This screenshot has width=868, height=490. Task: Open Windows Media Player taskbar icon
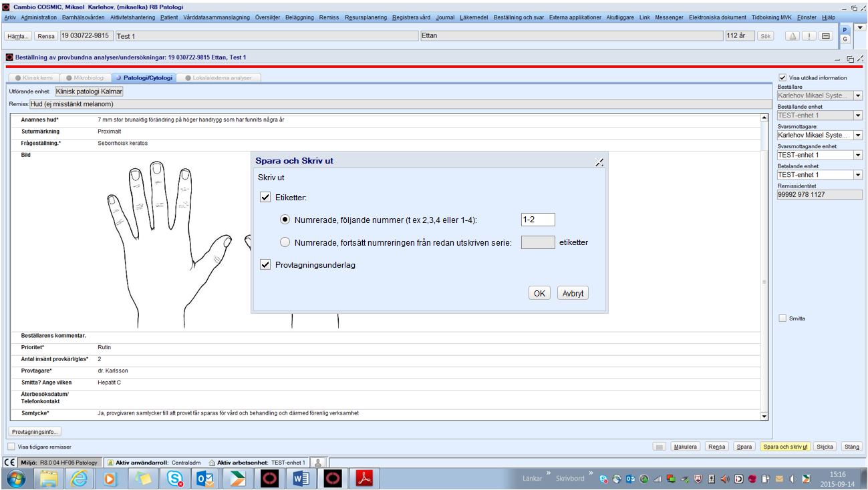coord(110,478)
